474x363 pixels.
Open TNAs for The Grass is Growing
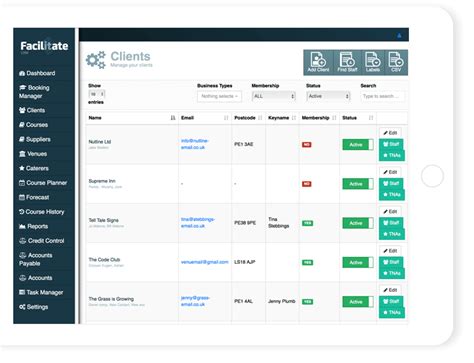click(x=392, y=313)
